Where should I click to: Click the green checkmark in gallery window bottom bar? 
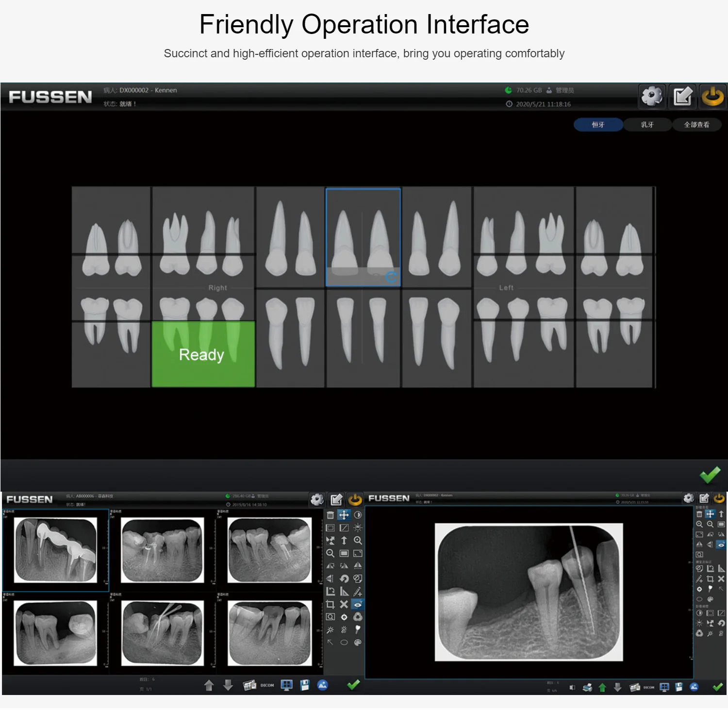353,684
